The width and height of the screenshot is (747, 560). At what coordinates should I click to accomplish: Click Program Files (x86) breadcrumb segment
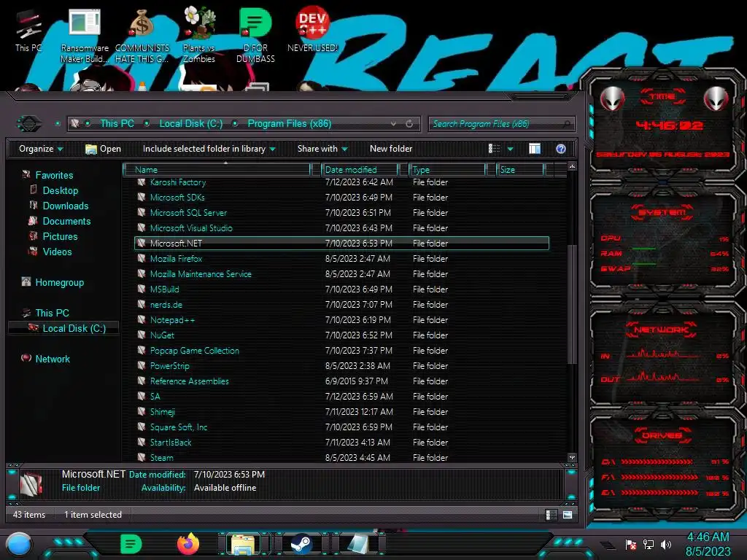(289, 124)
